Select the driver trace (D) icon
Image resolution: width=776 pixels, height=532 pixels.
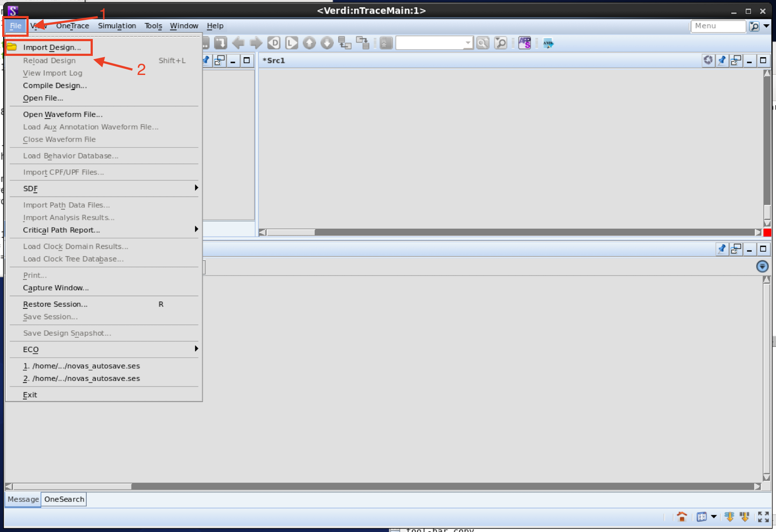click(x=274, y=43)
